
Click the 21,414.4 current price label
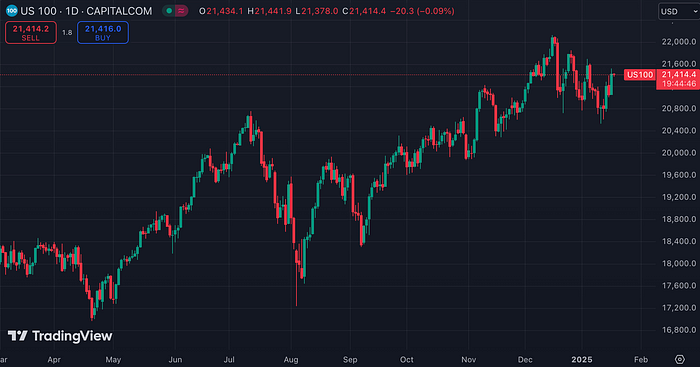(x=679, y=74)
